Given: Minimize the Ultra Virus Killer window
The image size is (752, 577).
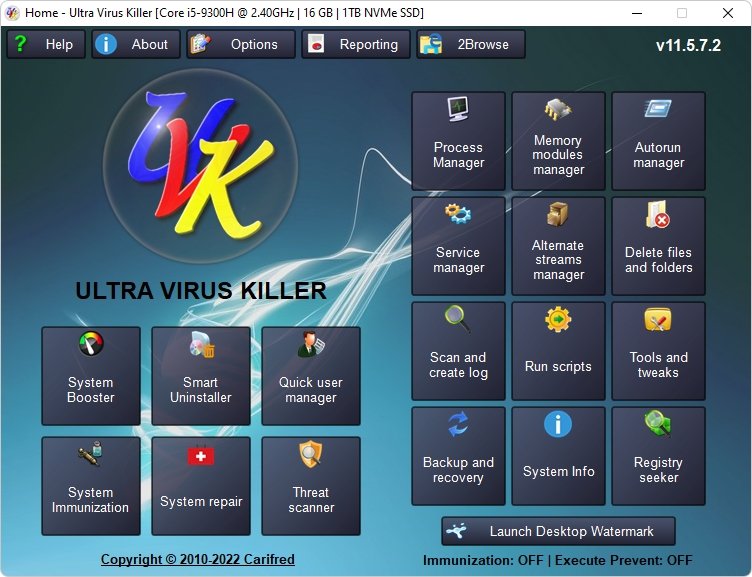Looking at the screenshot, I should [637, 13].
